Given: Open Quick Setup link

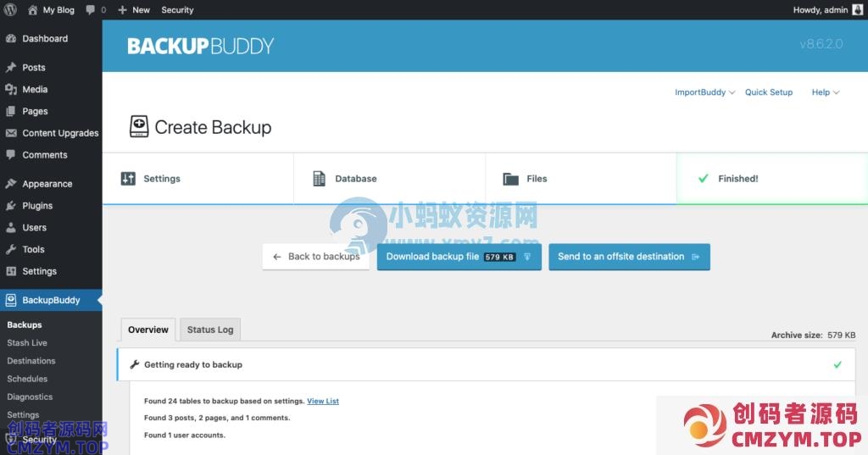Looking at the screenshot, I should pos(769,92).
